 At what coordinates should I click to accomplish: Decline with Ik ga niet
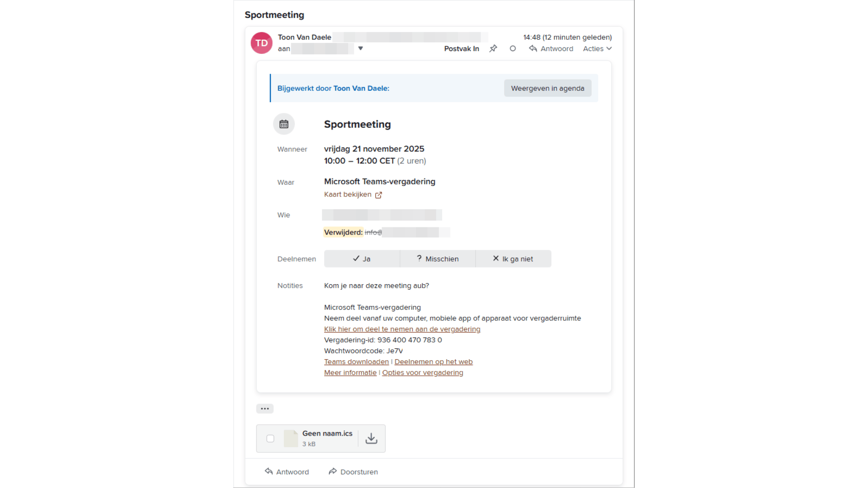[x=513, y=259]
